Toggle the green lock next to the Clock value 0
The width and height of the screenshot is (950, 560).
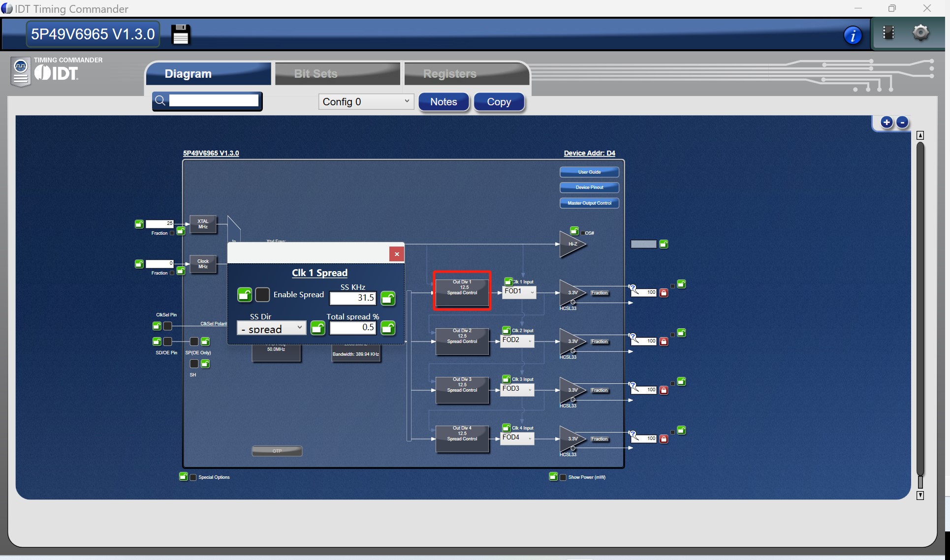139,264
